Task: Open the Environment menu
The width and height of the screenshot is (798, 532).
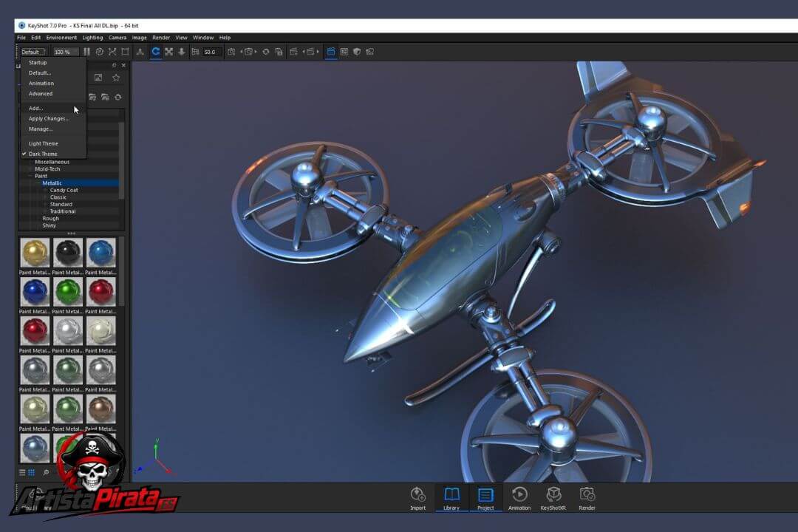Action: pyautogui.click(x=61, y=38)
